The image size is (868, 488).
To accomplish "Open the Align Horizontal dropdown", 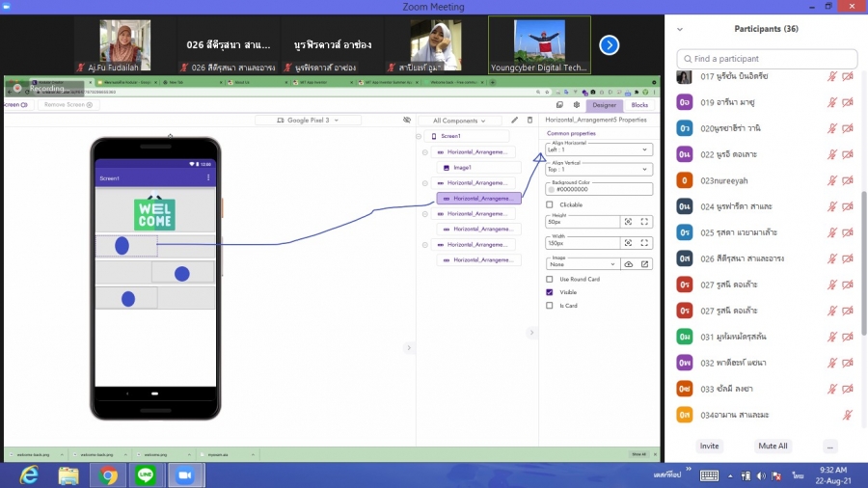I will click(x=599, y=149).
